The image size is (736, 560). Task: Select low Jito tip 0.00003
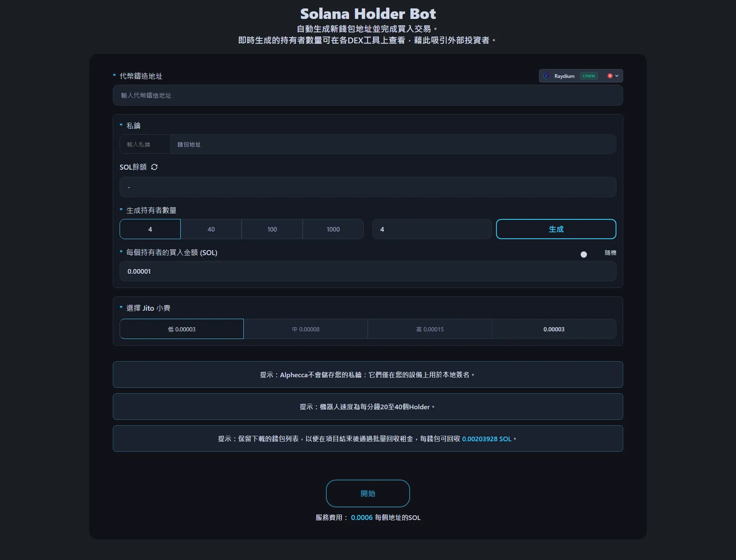[181, 329]
